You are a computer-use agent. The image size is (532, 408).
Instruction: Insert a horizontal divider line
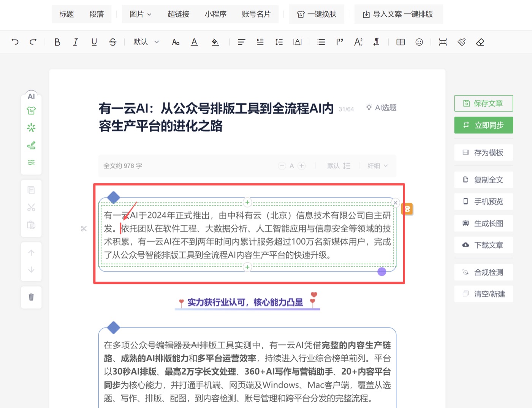(443, 42)
